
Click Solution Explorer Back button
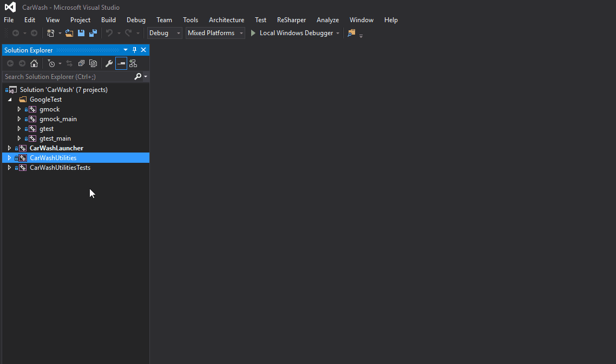[10, 63]
